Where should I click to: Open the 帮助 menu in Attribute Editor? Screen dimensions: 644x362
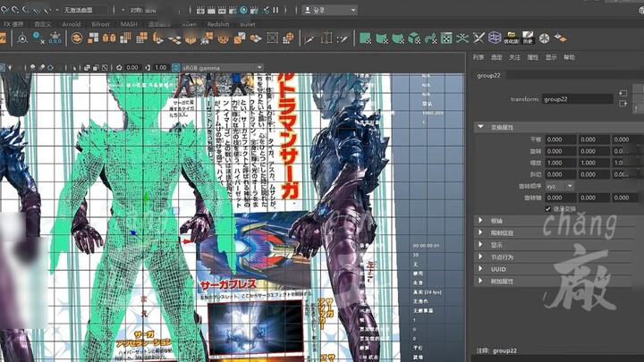tap(569, 57)
